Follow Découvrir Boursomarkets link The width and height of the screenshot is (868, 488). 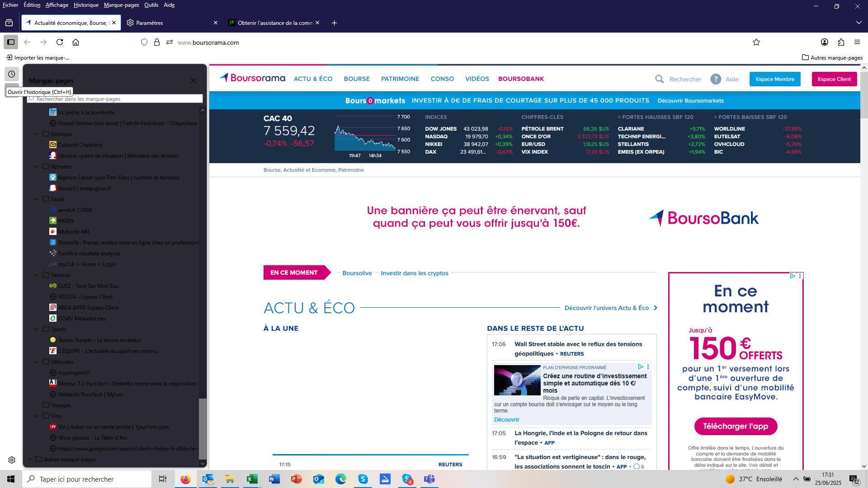(690, 101)
